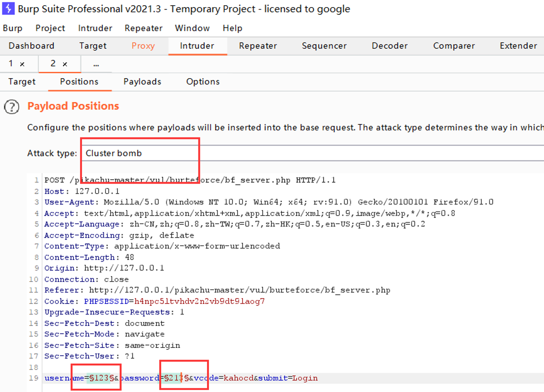This screenshot has width=544, height=392.
Task: Open the Decoder tab
Action: 390,46
